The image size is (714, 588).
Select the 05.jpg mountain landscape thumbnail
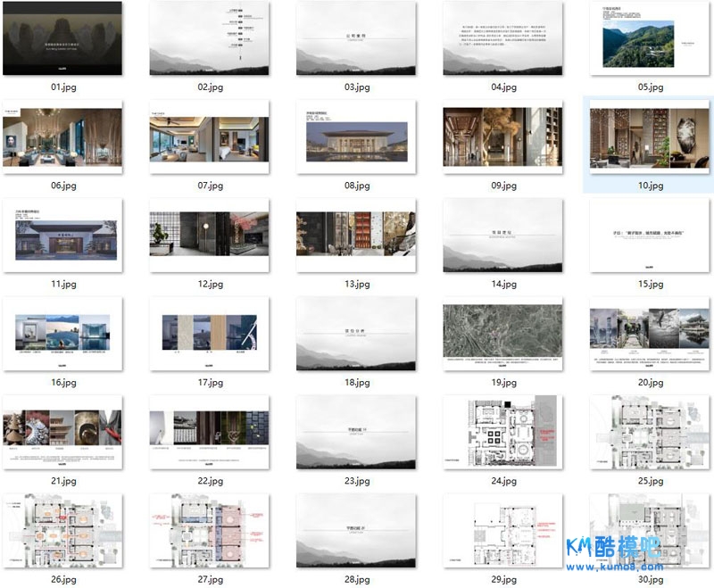pos(649,37)
